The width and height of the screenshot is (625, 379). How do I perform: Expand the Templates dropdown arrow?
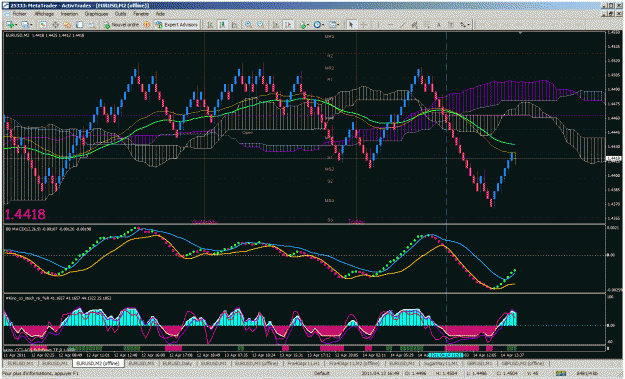point(338,25)
